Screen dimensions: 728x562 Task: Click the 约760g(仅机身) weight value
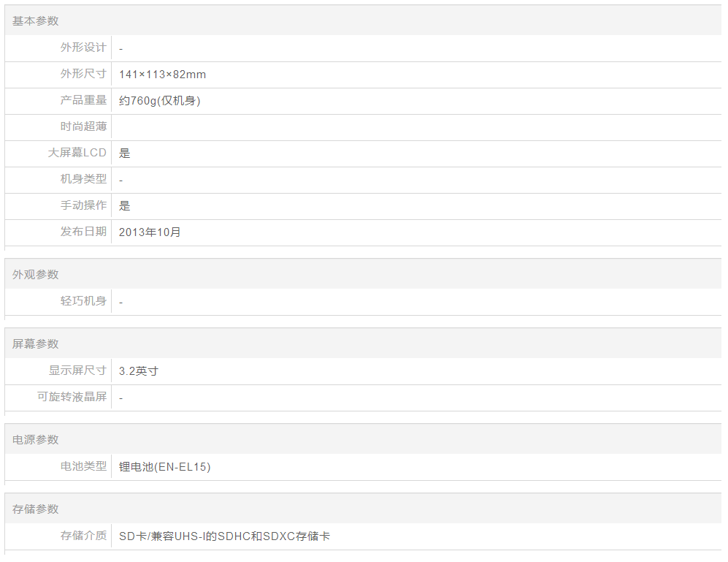tap(159, 101)
